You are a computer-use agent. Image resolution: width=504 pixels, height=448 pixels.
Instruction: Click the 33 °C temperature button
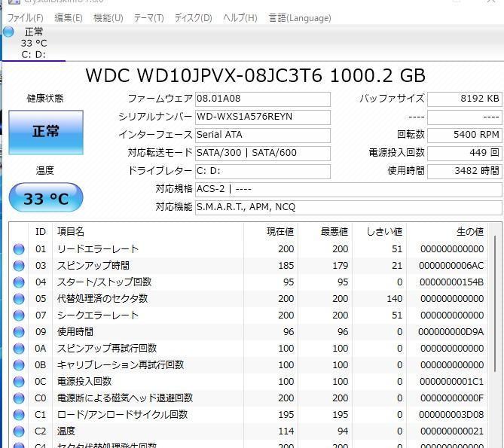[x=46, y=197]
